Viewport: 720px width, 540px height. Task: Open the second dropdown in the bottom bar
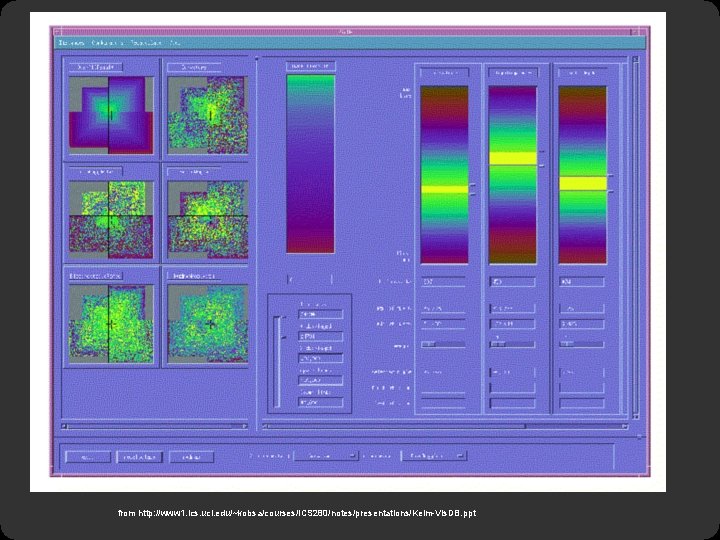(x=434, y=456)
